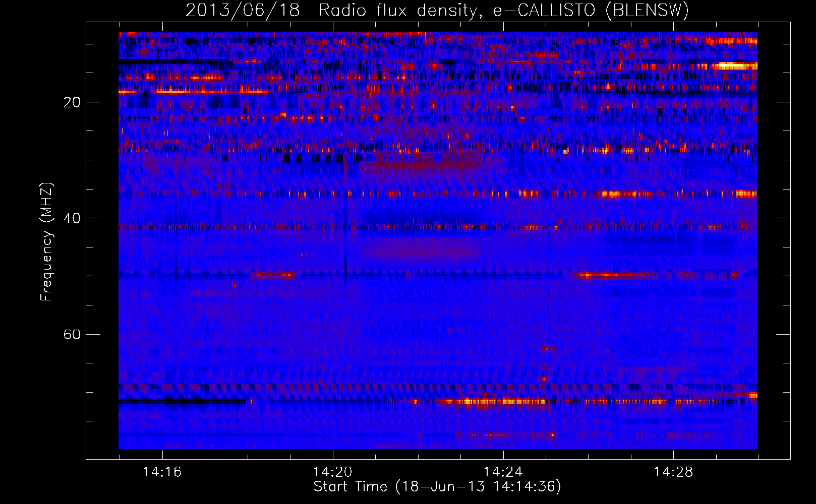The image size is (816, 504).
Task: Click the '14:24' time axis label
Action: pyautogui.click(x=503, y=472)
